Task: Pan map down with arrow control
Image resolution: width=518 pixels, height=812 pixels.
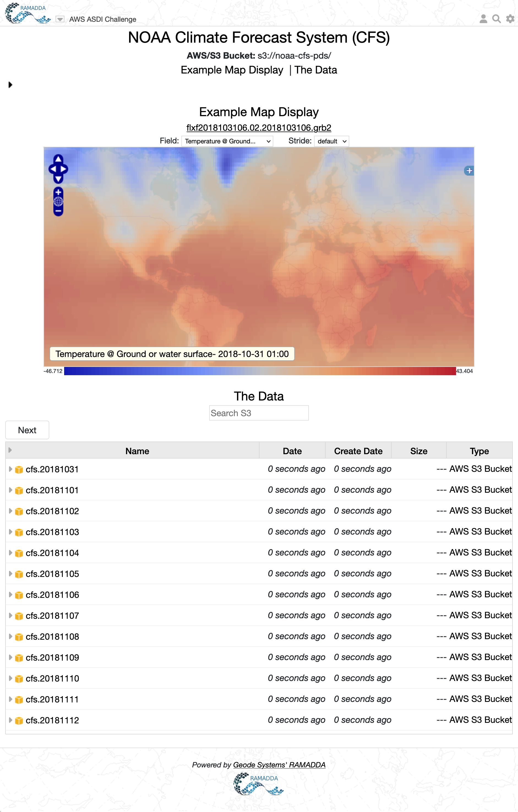Action: point(58,179)
